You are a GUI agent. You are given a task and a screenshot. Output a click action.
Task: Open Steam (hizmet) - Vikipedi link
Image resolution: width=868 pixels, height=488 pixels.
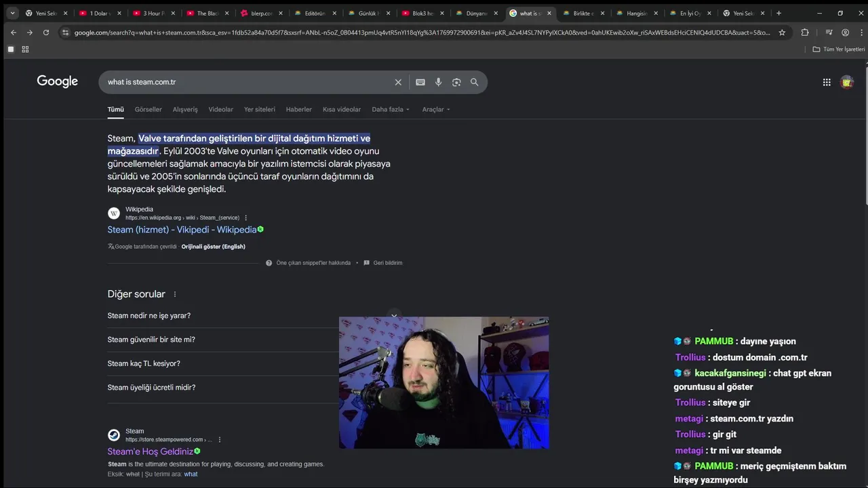(182, 230)
